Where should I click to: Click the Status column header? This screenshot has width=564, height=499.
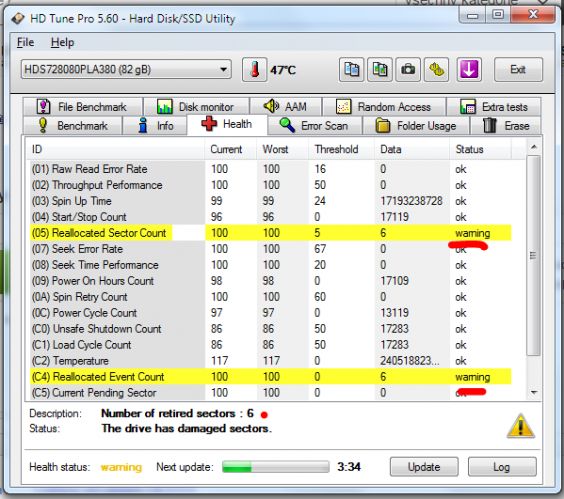tap(480, 149)
